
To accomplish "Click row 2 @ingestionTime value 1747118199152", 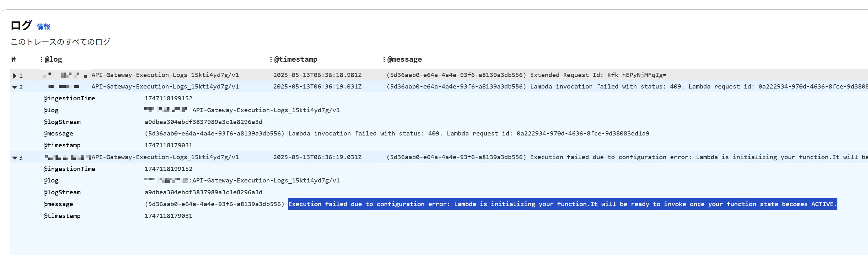I will pos(168,98).
